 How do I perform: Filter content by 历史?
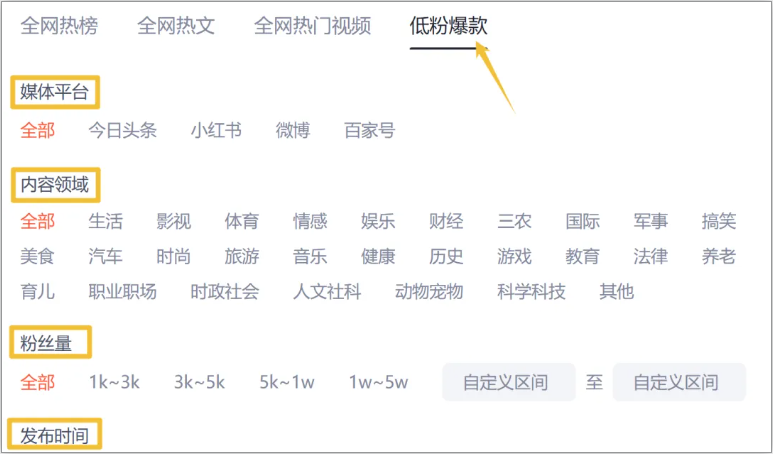(x=446, y=257)
